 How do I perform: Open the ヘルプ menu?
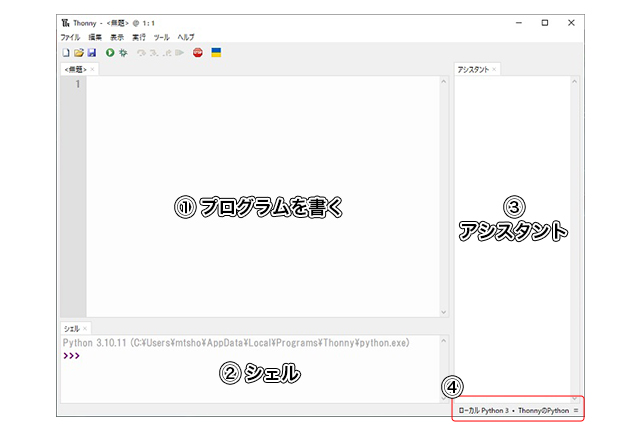coord(186,37)
